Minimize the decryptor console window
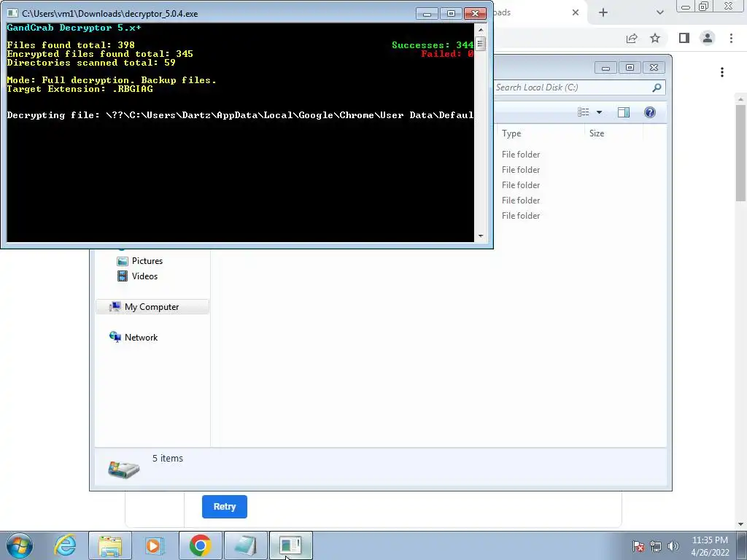 point(427,13)
